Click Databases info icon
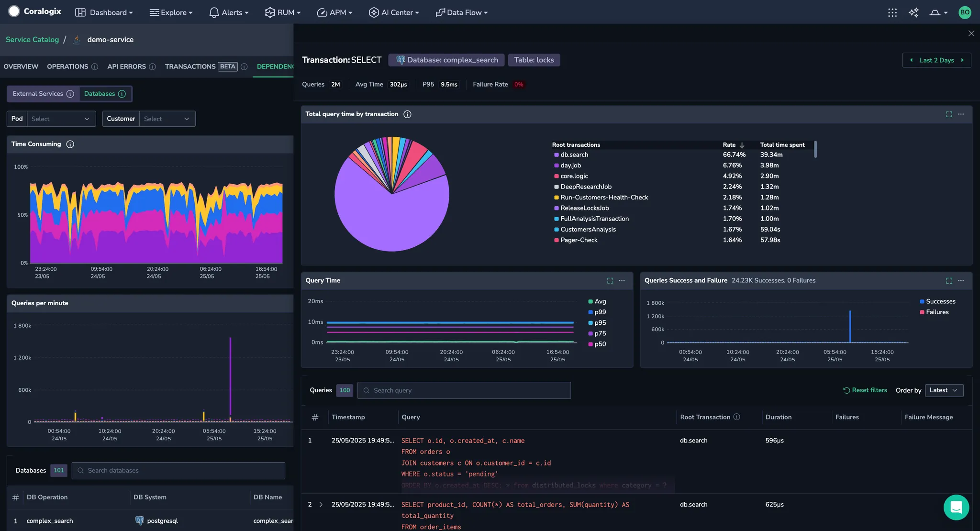The height and width of the screenshot is (531, 980). tap(122, 94)
